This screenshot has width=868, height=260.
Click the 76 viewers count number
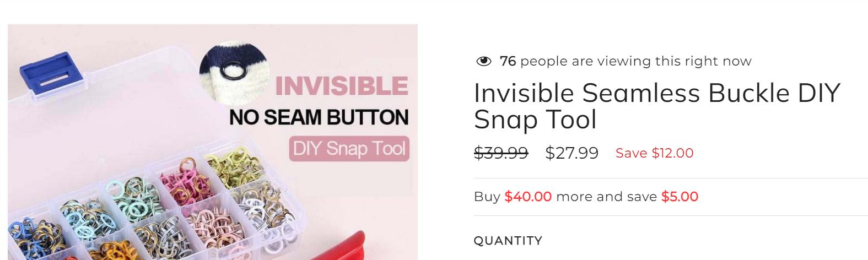[508, 61]
